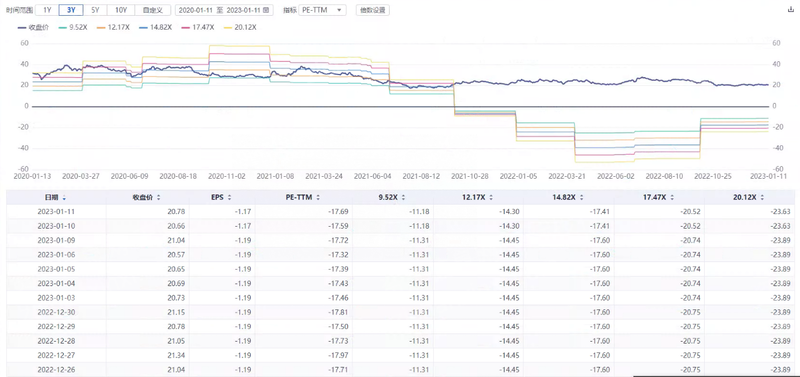Sort table by 日期 column arrow

coord(64,197)
